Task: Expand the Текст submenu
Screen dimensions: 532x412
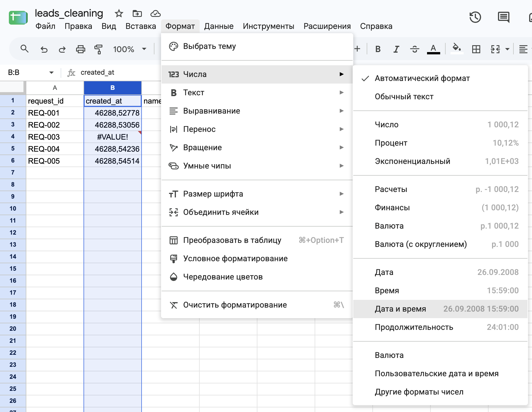Action: point(257,93)
